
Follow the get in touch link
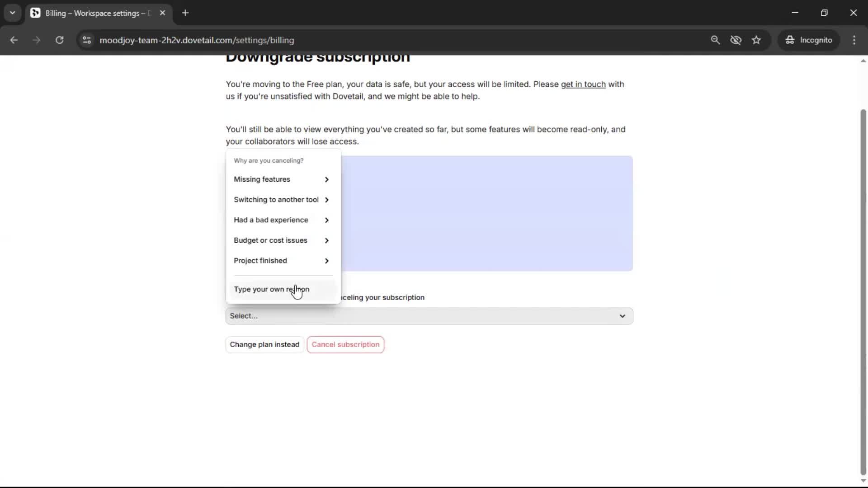583,84
